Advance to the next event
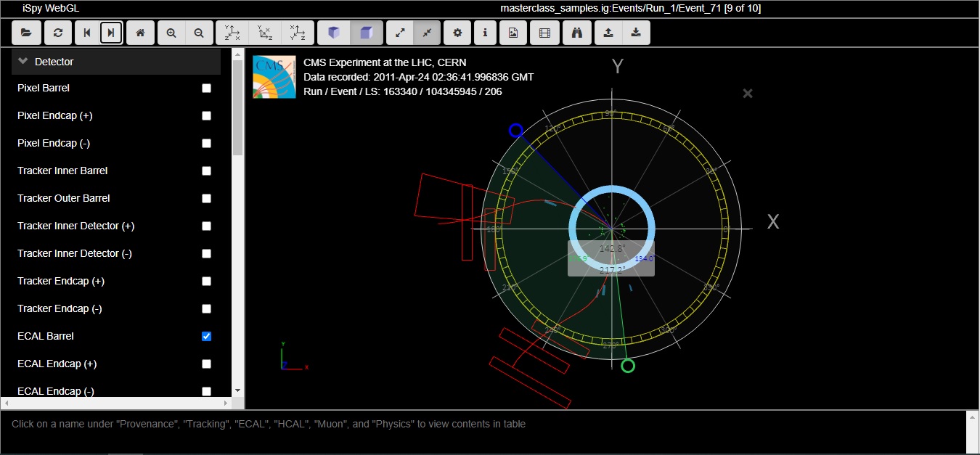980x455 pixels. [x=111, y=33]
